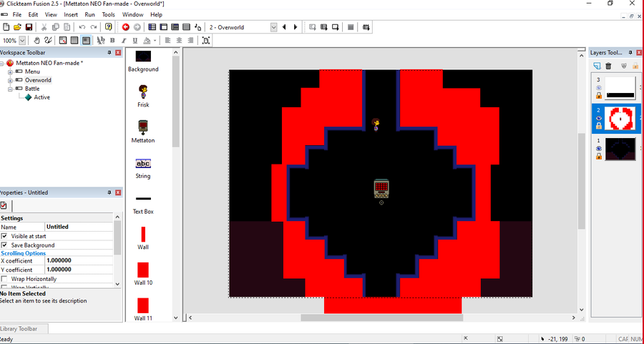
Task: Enable Wrap Horizontally checkbox
Action: [4, 279]
